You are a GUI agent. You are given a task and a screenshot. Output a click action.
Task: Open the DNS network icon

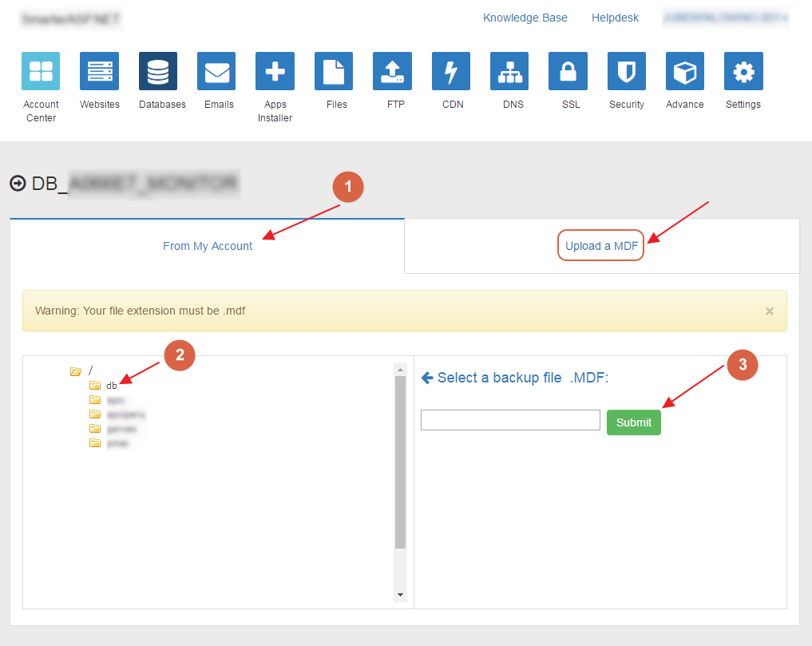pyautogui.click(x=509, y=71)
